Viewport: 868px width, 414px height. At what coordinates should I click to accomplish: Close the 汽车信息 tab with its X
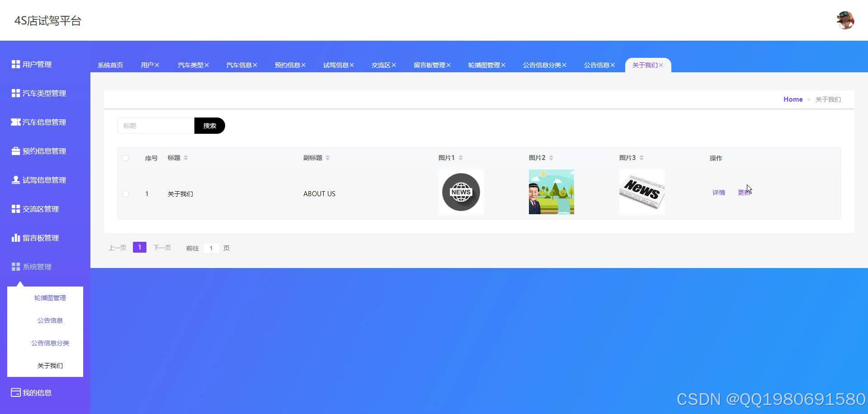pos(255,65)
